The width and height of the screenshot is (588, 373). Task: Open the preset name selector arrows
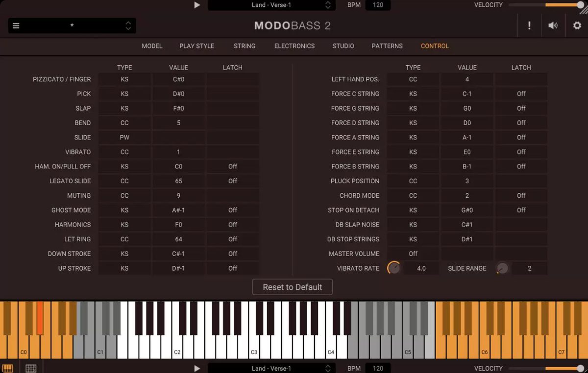[x=128, y=26]
